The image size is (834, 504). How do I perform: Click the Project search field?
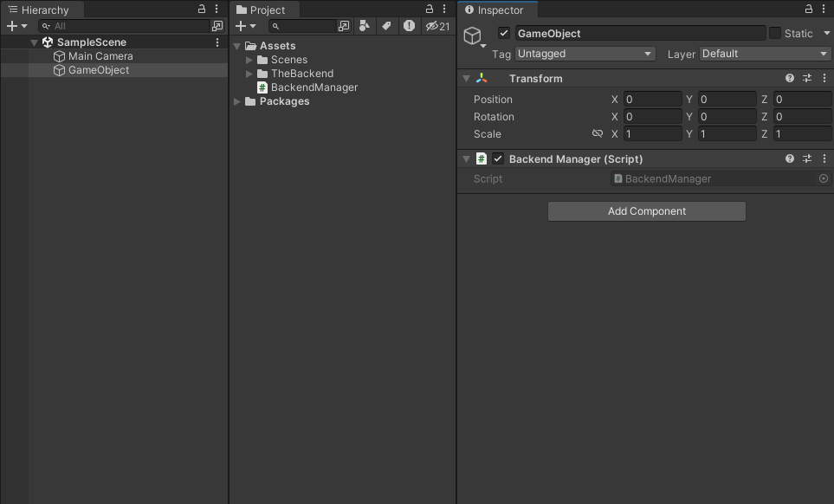click(302, 26)
